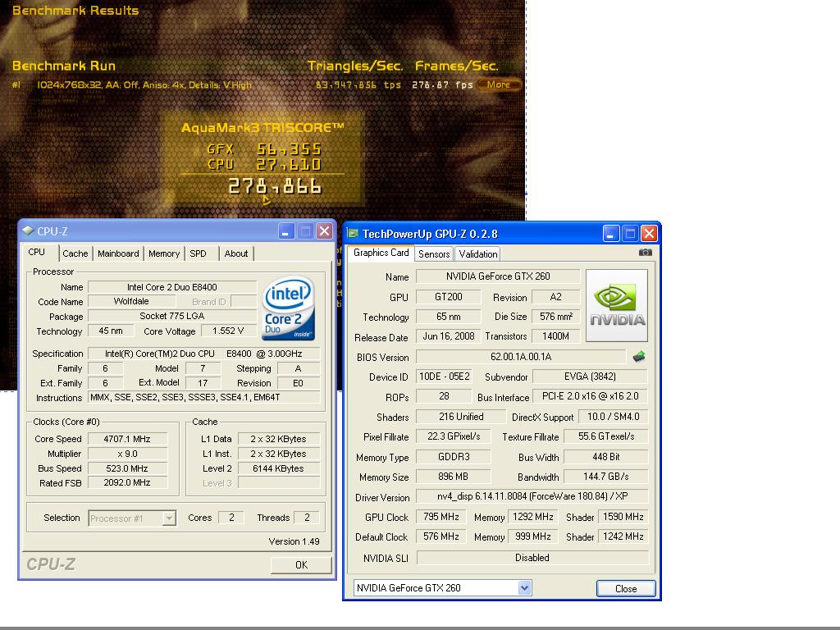Viewport: 840px width, 630px height.
Task: Click the GFX score 56,355
Action: pos(289,149)
